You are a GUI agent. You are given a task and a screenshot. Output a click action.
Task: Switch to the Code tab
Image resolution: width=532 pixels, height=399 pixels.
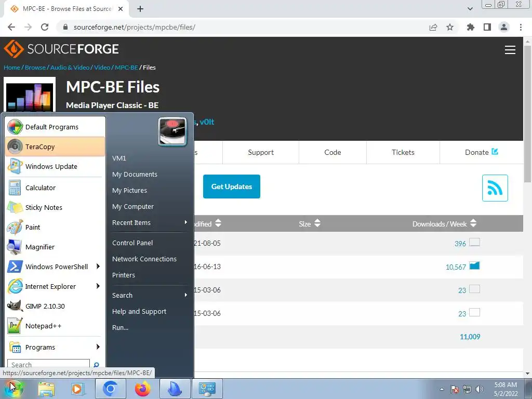pyautogui.click(x=332, y=152)
